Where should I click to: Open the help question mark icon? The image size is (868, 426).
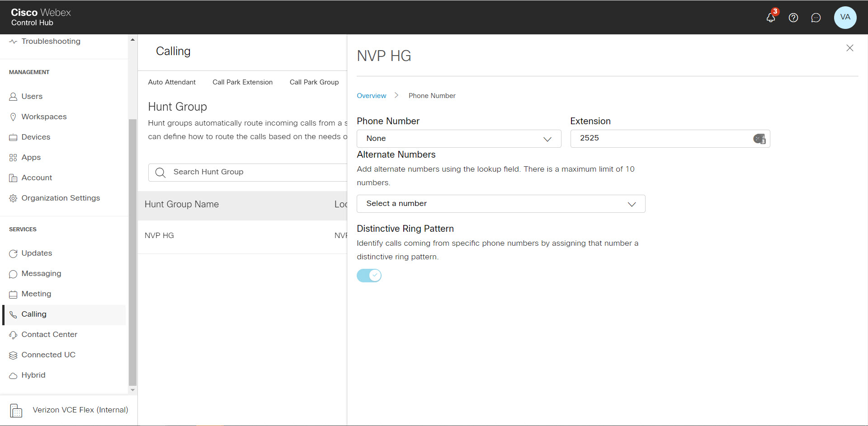point(794,18)
